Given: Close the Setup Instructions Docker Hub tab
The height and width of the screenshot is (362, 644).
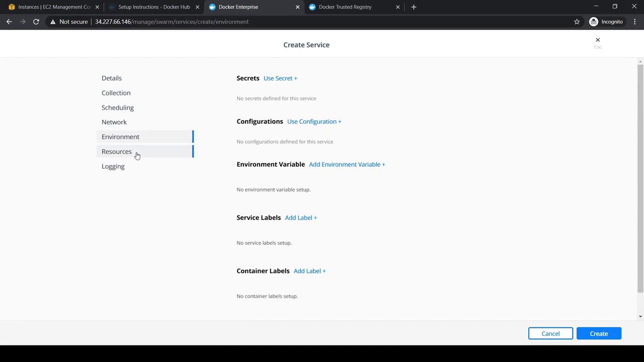Looking at the screenshot, I should click(197, 7).
